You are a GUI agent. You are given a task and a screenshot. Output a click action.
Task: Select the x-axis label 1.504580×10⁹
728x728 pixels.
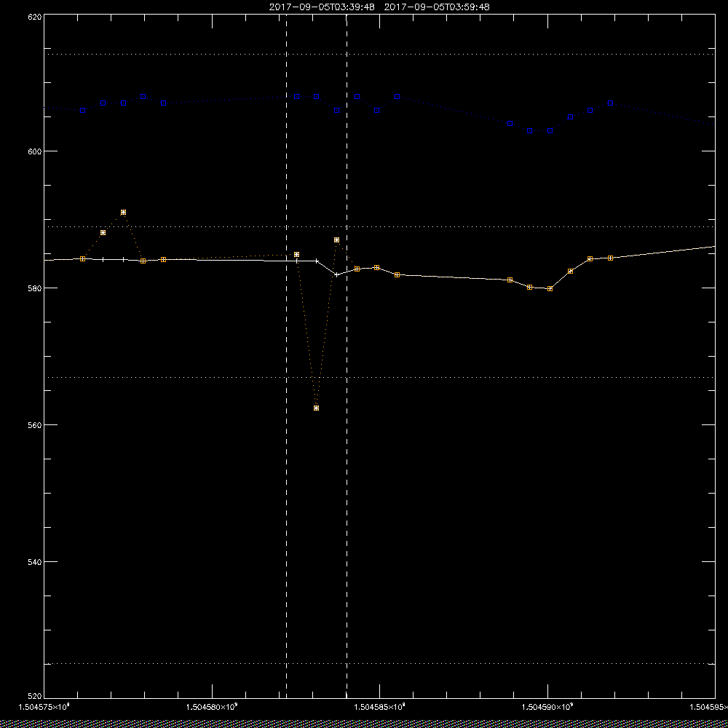[x=212, y=707]
